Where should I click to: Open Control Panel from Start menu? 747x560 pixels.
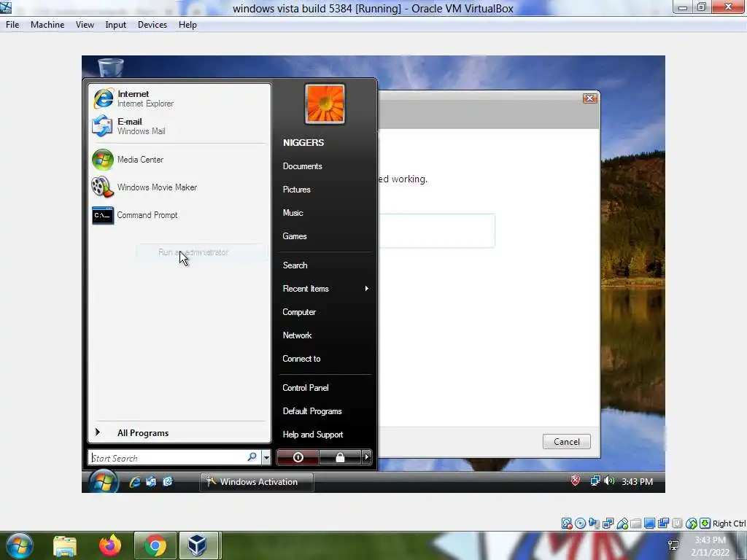306,388
